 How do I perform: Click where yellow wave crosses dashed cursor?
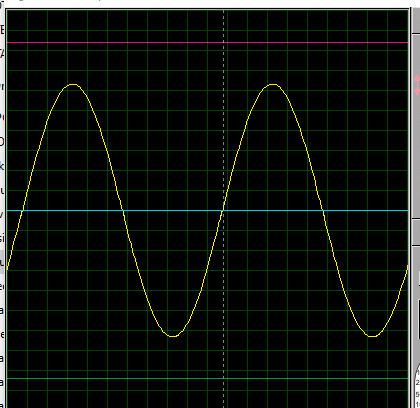click(x=223, y=209)
